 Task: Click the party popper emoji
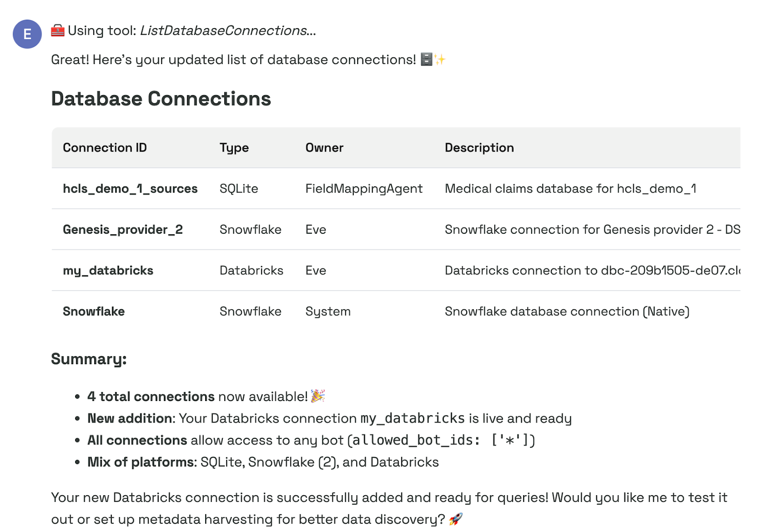[x=318, y=396]
